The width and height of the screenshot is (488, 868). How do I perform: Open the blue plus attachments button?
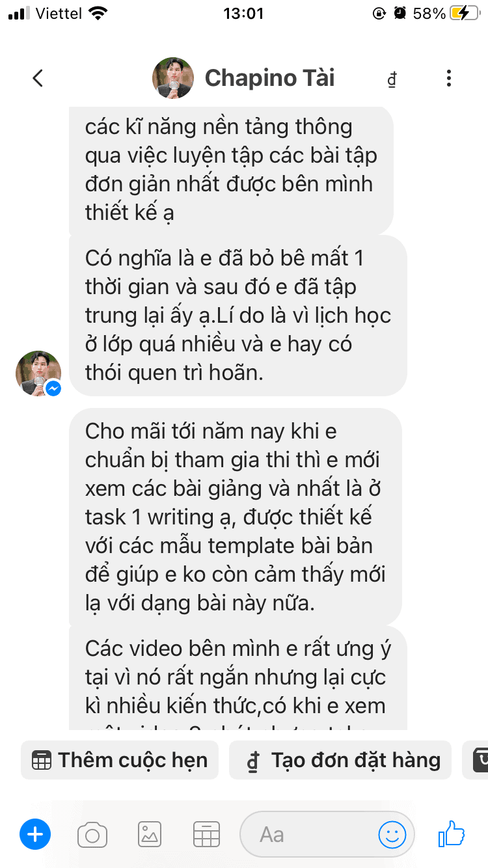[35, 834]
